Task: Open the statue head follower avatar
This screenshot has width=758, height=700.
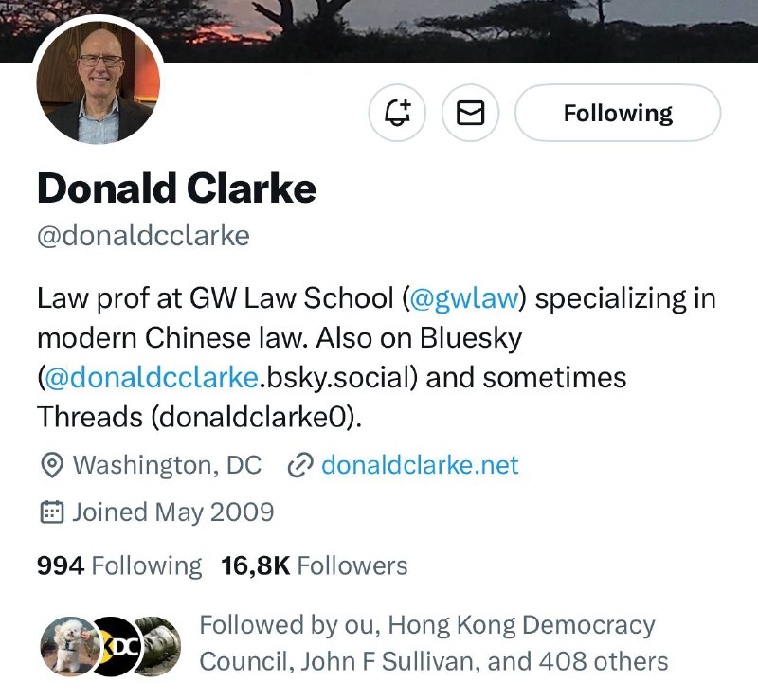Action: point(159,646)
